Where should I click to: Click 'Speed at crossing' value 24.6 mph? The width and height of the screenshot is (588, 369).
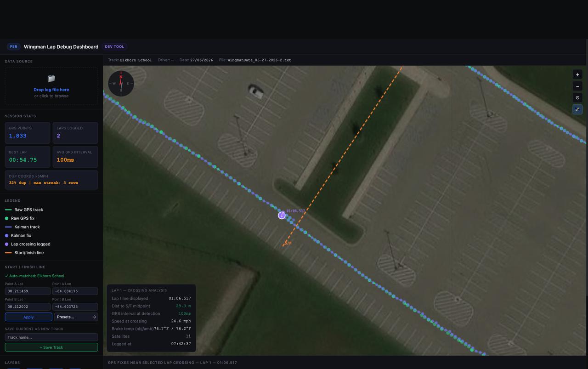pyautogui.click(x=181, y=321)
